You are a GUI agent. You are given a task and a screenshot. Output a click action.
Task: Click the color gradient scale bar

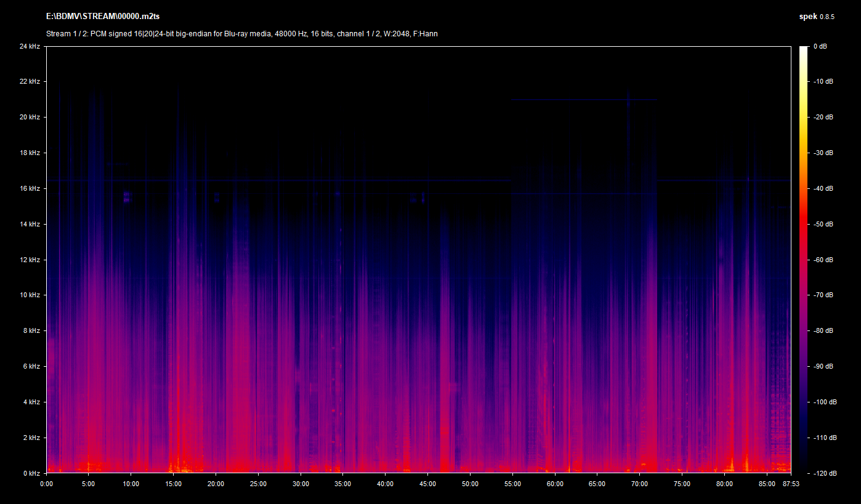(x=803, y=260)
